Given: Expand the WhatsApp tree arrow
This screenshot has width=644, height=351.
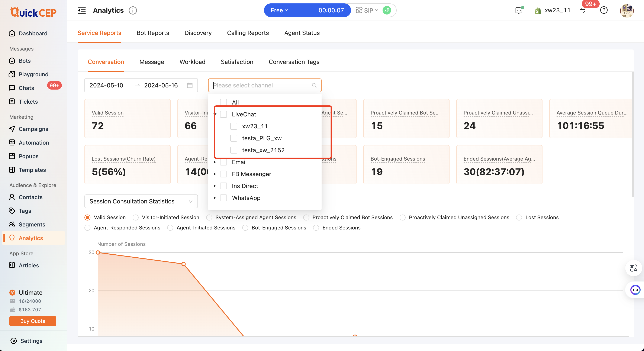Looking at the screenshot, I should [x=215, y=198].
